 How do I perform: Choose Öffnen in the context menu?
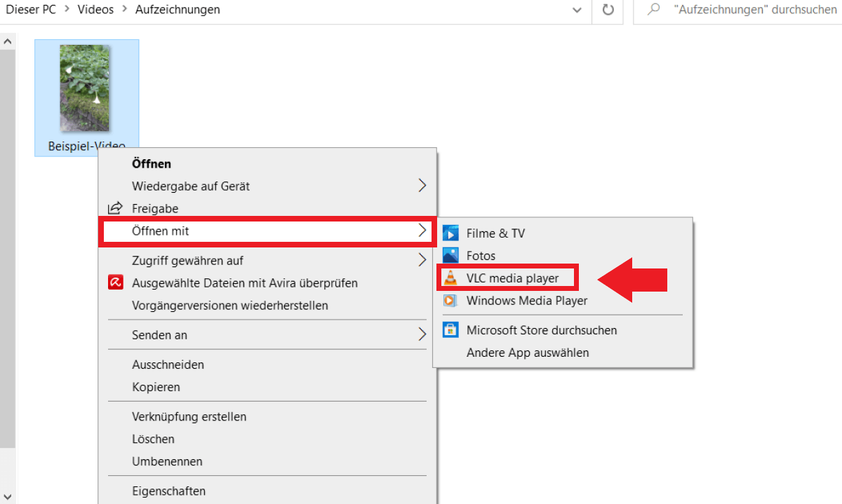[267, 164]
